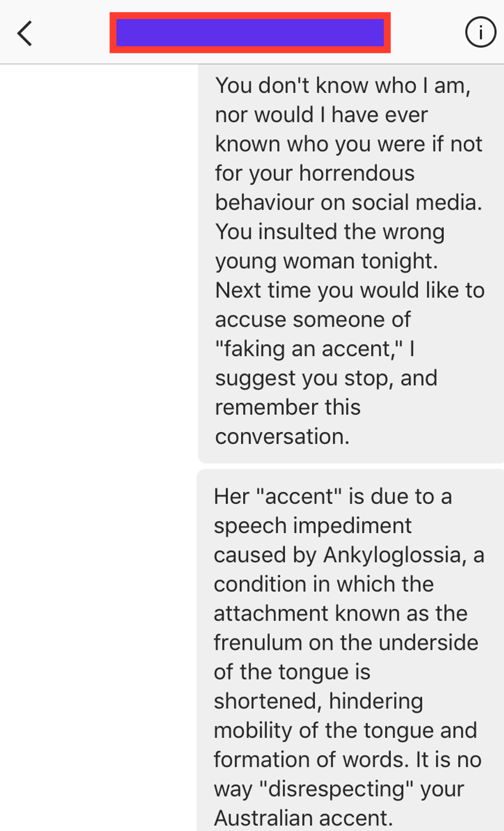Tap the line "mobility of the tongue and"
The width and height of the screenshot is (504, 831).
(346, 731)
